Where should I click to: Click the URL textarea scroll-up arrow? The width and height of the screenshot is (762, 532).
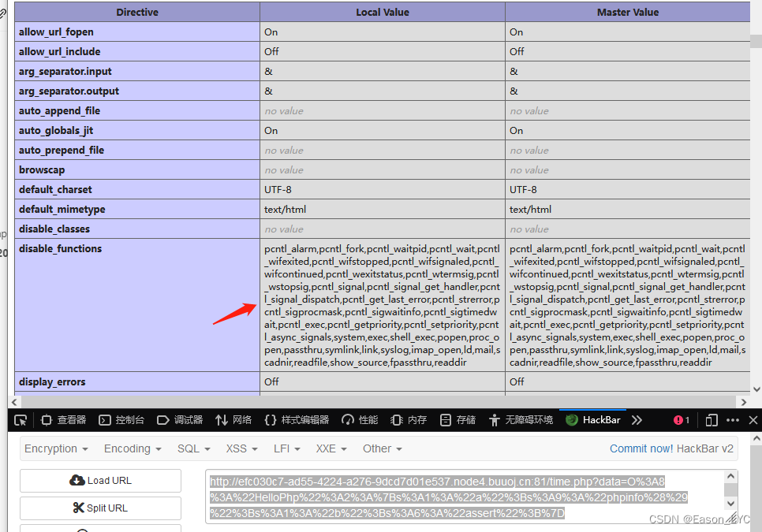pyautogui.click(x=730, y=477)
